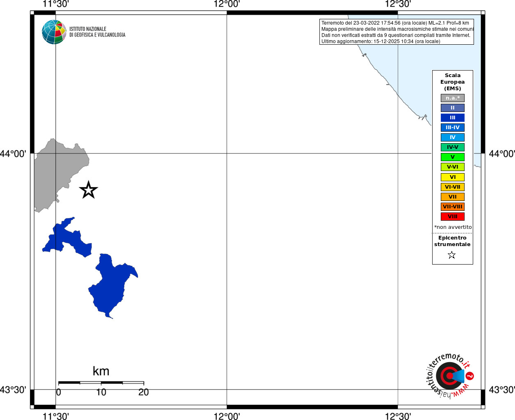515x420 pixels.
Task: Click the 'Terremoto del 23-03-2022' info line
Action: (395, 23)
